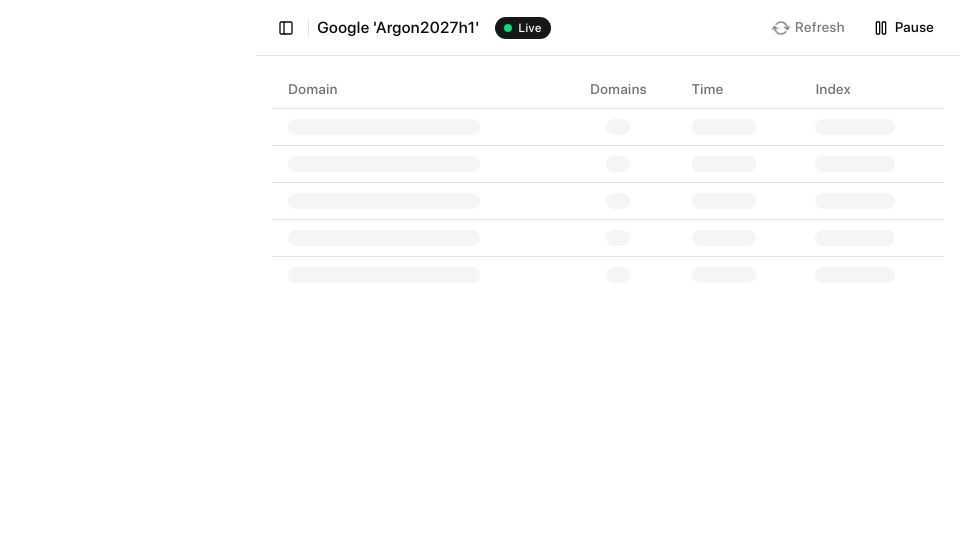
Task: Click the Pause text label
Action: click(913, 28)
